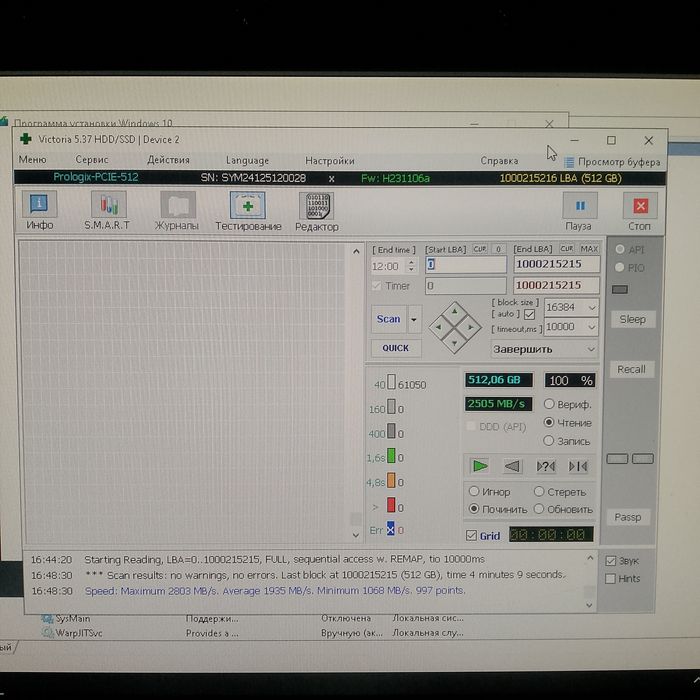Click the up arrow in diamond pad

(x=454, y=311)
